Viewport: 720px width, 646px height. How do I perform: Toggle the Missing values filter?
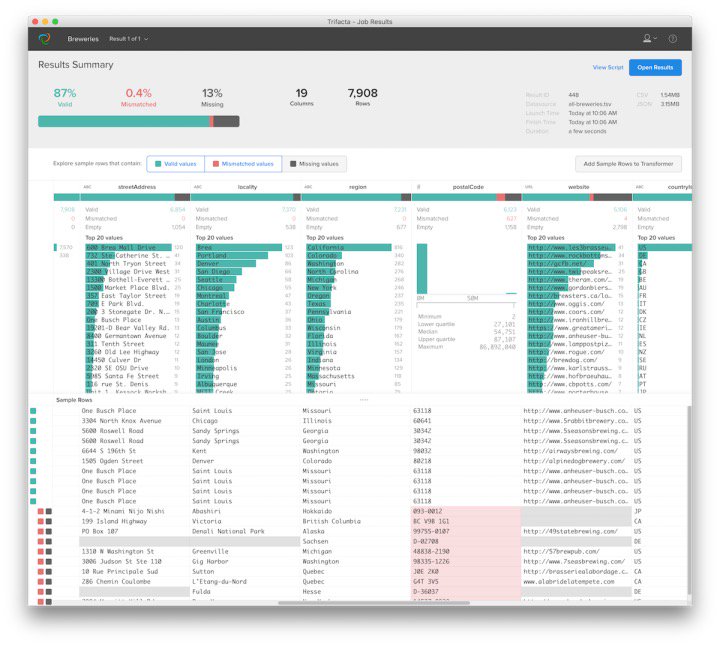coord(315,164)
